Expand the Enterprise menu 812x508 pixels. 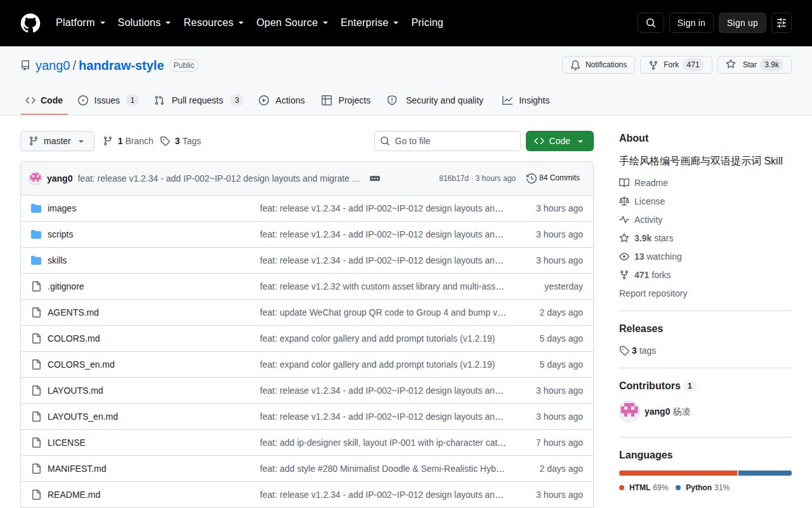click(369, 23)
